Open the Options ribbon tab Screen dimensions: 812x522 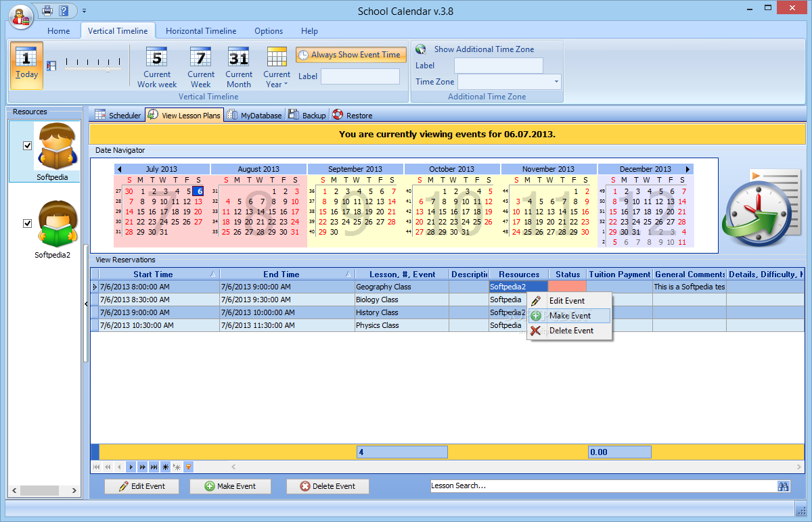click(x=269, y=31)
